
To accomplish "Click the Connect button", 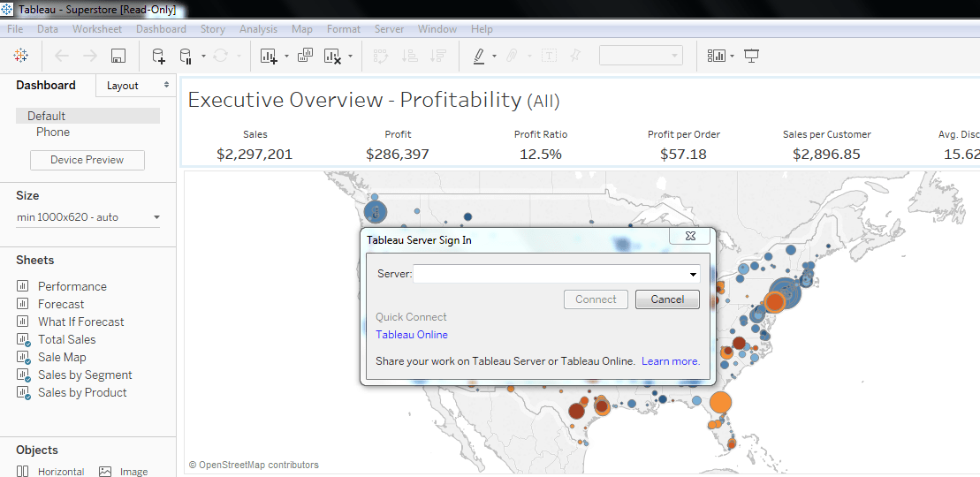I will point(596,299).
